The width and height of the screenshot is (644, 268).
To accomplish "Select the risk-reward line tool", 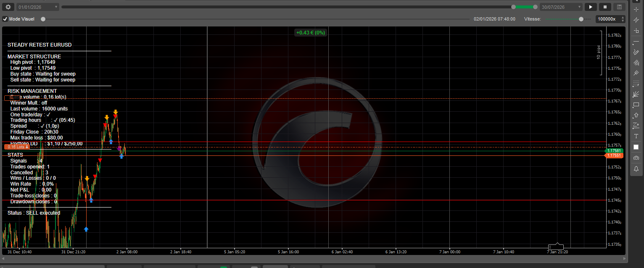I will click(636, 126).
